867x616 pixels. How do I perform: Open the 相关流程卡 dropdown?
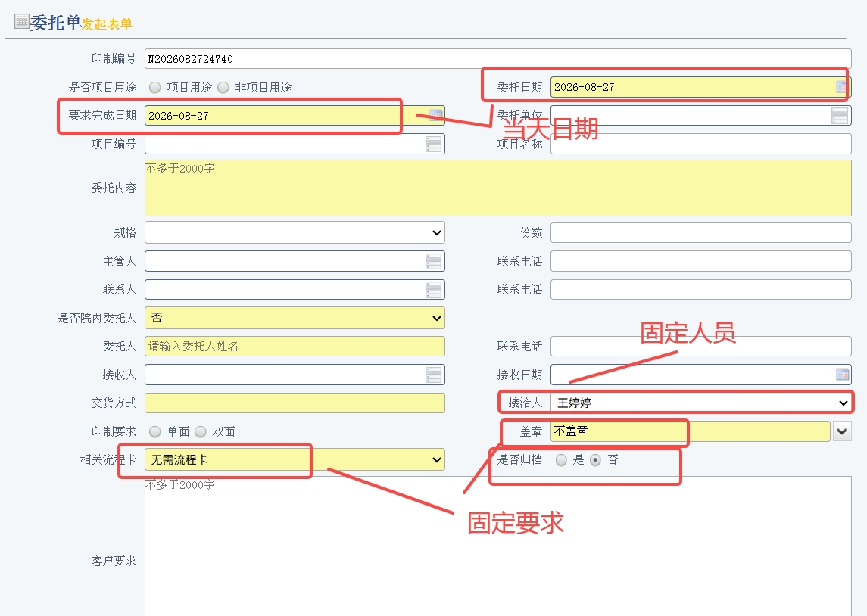[295, 459]
